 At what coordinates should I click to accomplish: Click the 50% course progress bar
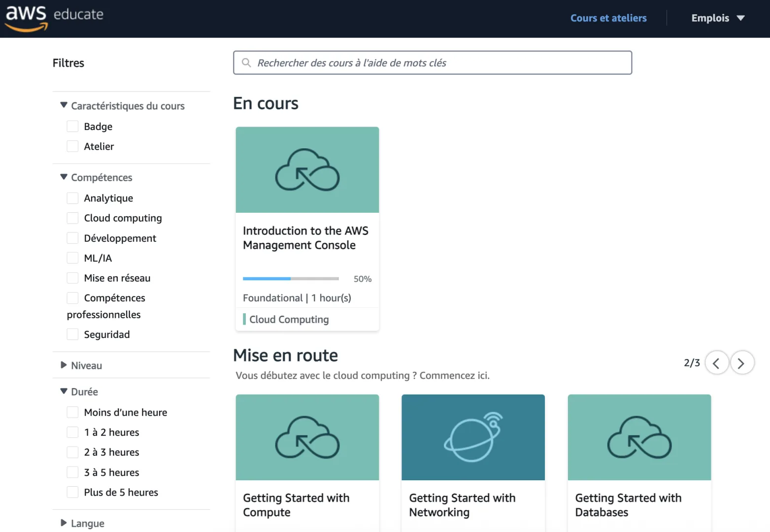[291, 279]
